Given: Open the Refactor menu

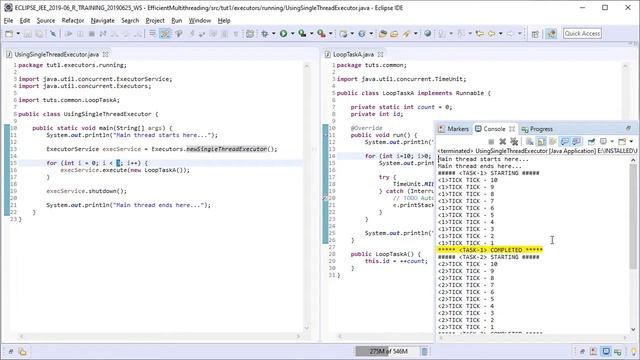Looking at the screenshot, I should pyautogui.click(x=73, y=20).
